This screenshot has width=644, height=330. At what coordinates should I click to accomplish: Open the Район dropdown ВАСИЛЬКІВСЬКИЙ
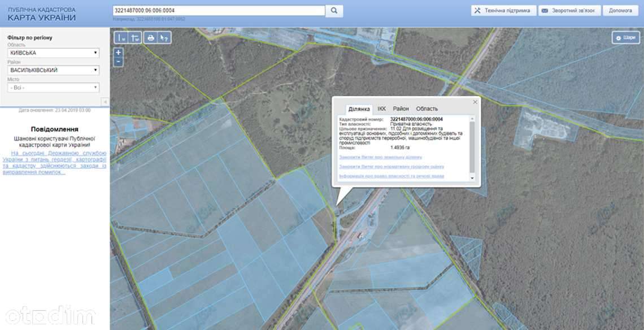pos(54,70)
